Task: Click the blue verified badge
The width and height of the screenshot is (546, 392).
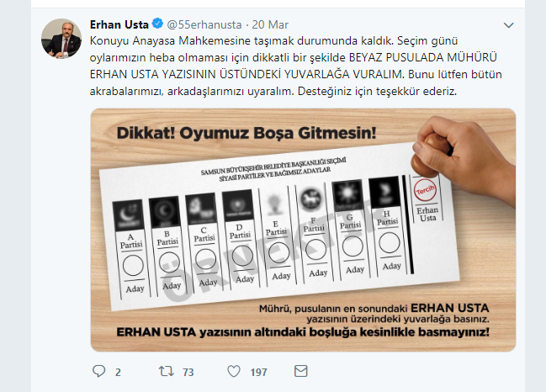Action: coord(157,24)
